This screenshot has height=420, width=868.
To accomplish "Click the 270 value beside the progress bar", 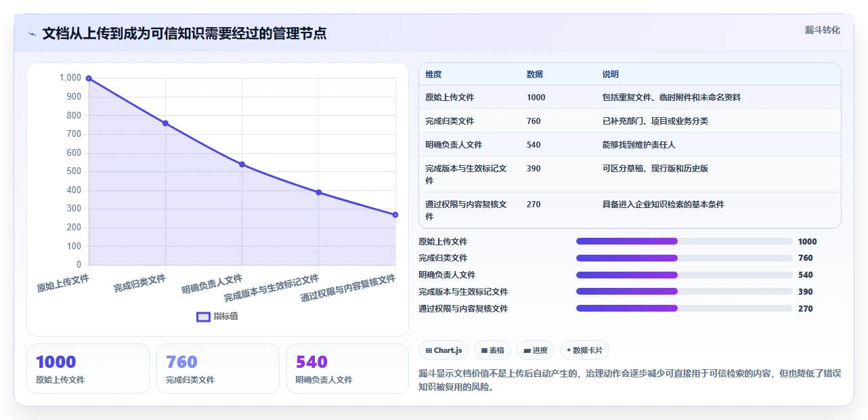I will click(806, 309).
